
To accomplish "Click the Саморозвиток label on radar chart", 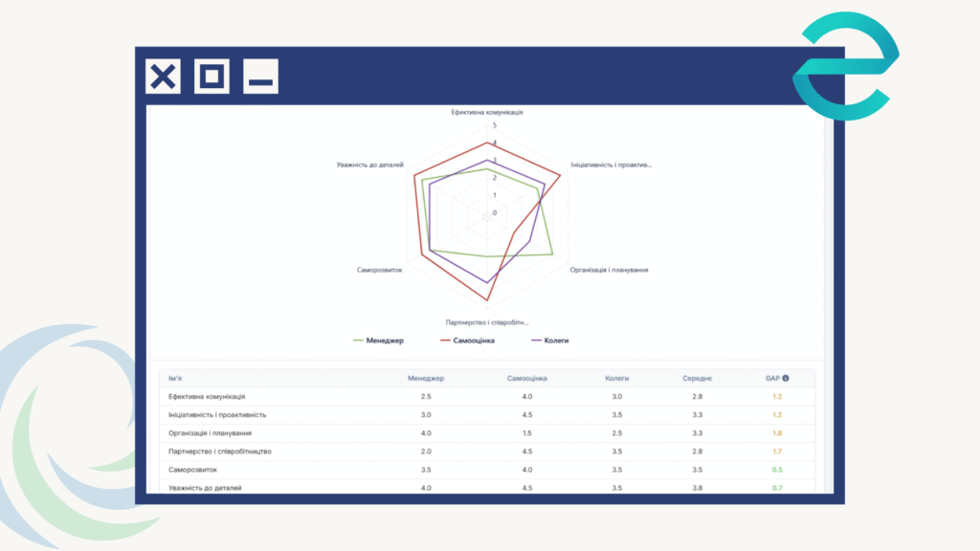I will [379, 270].
